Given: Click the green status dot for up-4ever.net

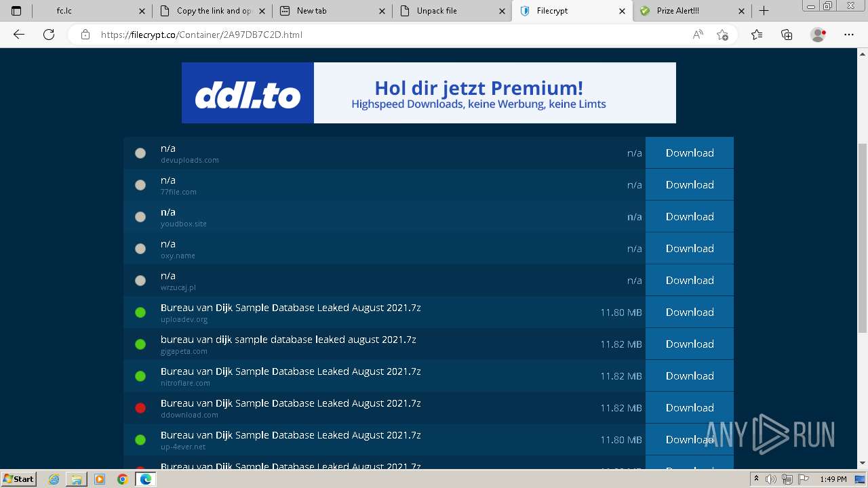Looking at the screenshot, I should (x=140, y=440).
